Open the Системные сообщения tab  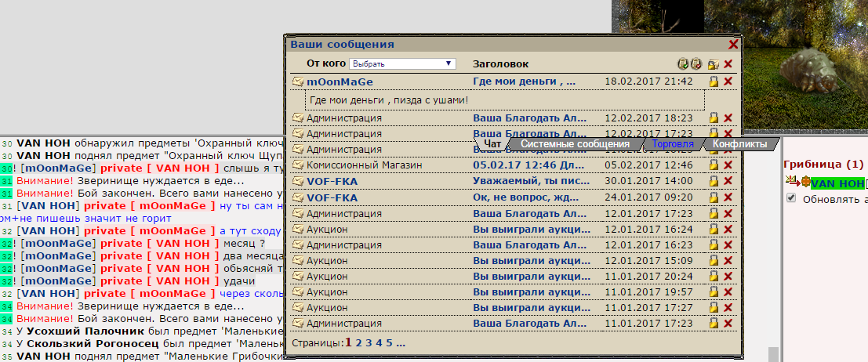pyautogui.click(x=575, y=144)
